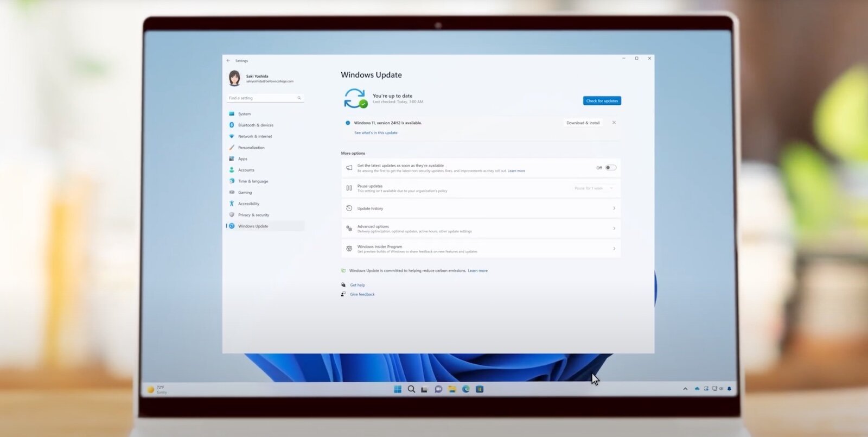Select the Personalization brush icon
This screenshot has height=437, width=868.
point(232,148)
